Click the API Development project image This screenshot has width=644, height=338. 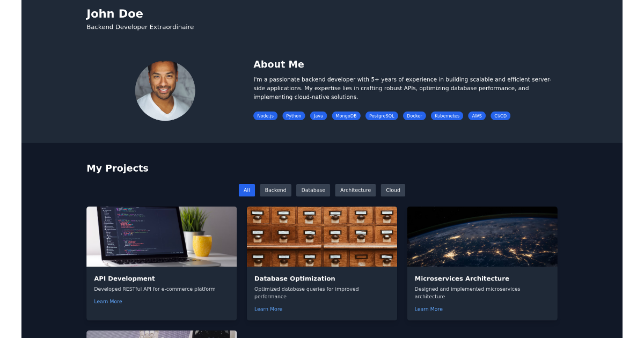pos(162,236)
